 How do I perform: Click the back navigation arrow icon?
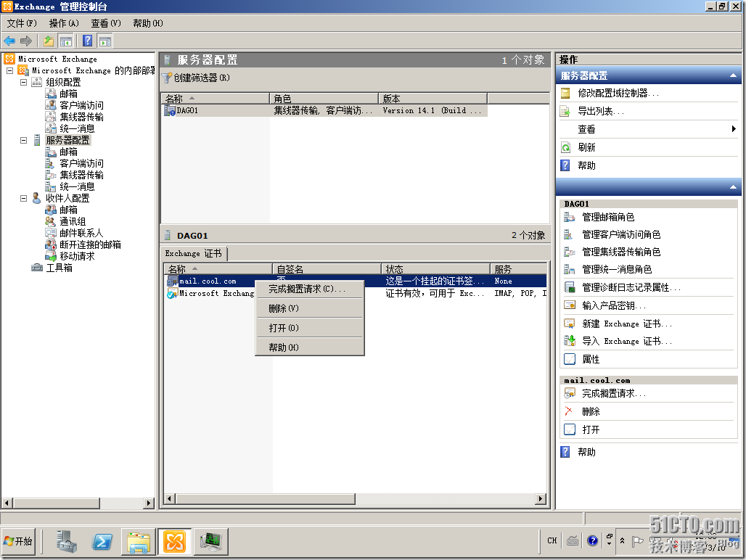click(9, 41)
